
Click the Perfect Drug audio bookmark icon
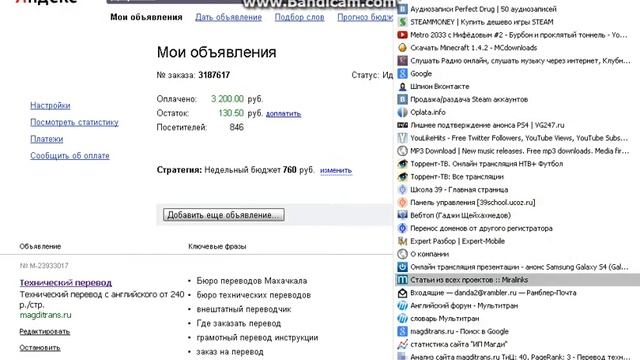tap(402, 9)
